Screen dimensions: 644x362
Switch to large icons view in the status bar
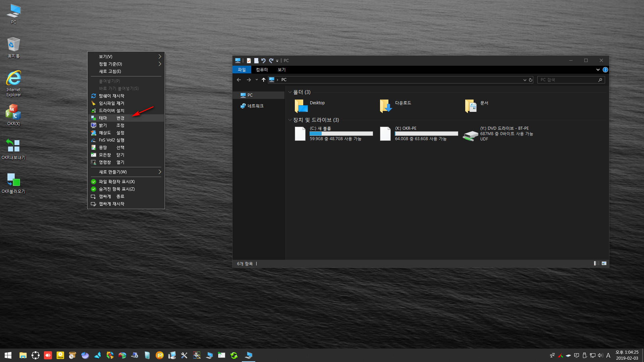point(604,263)
